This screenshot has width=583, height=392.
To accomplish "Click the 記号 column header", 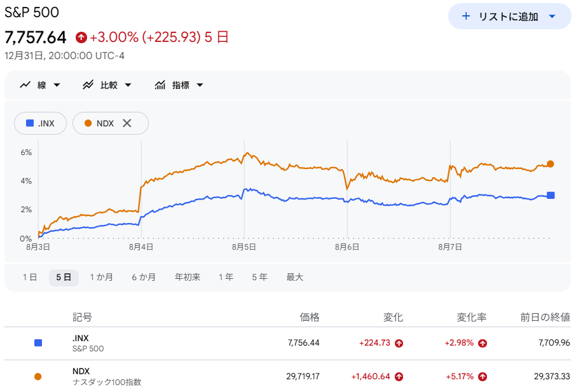I will (x=82, y=317).
